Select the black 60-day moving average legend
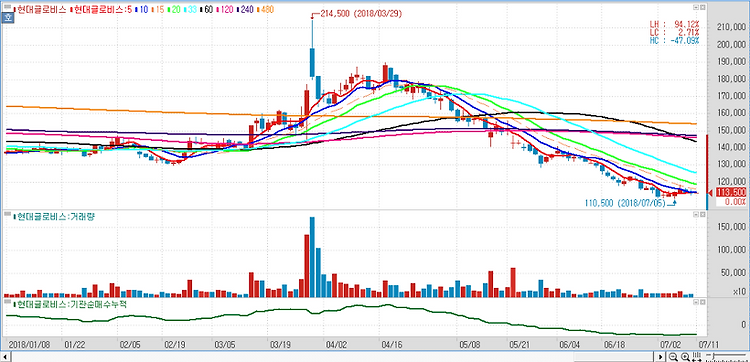The height and width of the screenshot is (362, 750). pyautogui.click(x=207, y=10)
